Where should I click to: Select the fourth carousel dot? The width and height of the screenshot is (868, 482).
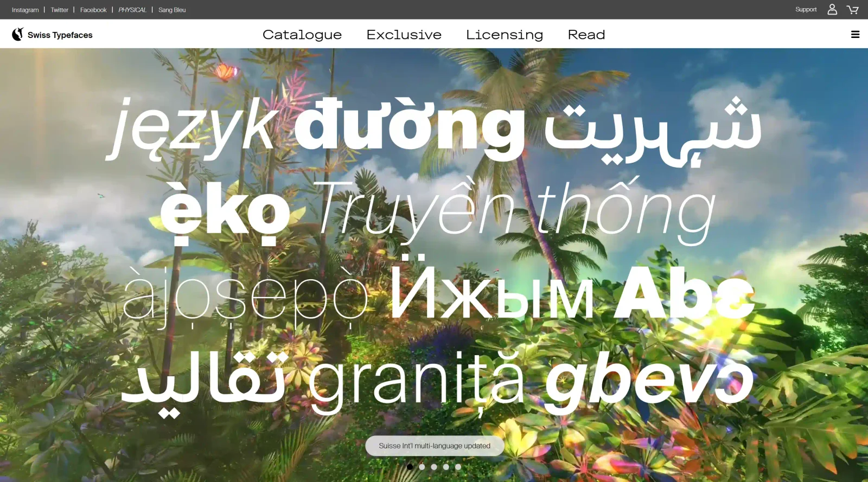point(446,467)
